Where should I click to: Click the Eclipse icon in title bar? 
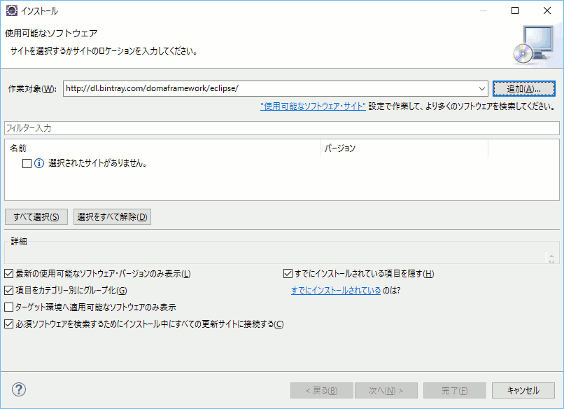point(12,11)
